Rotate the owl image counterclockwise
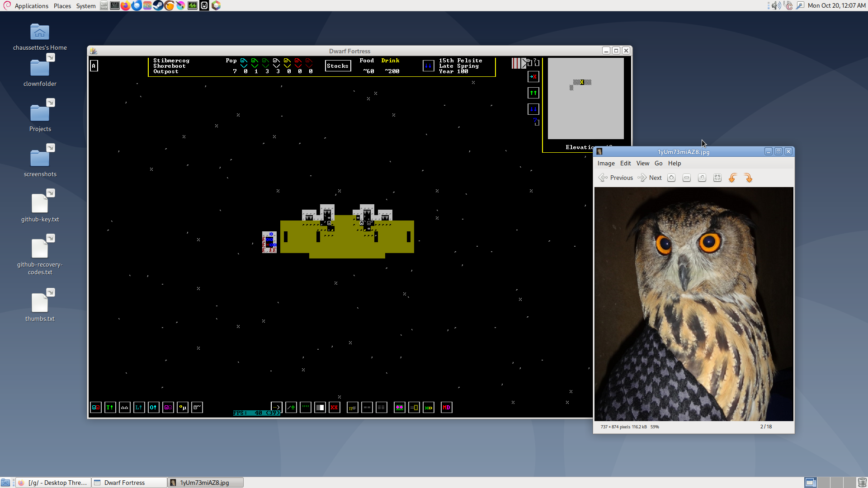 (x=733, y=178)
